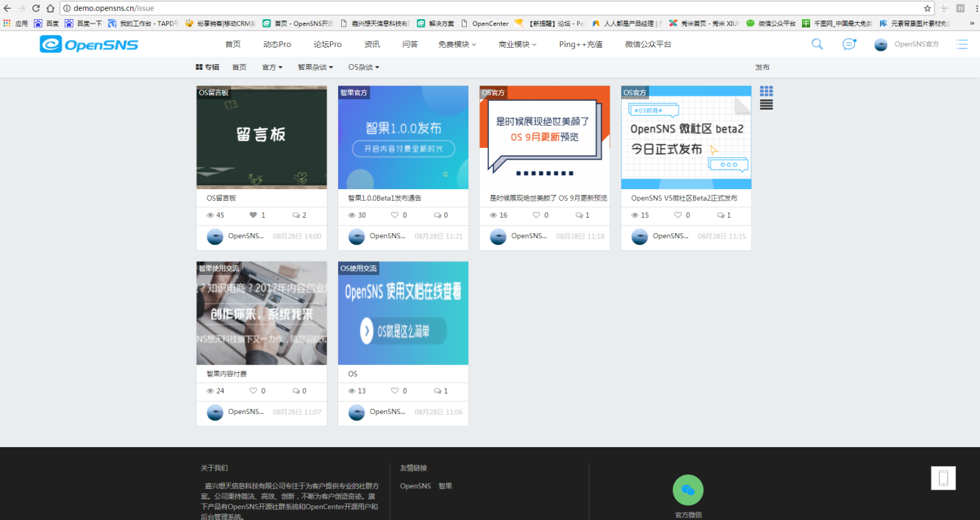
Task: Click the browser home icon
Action: tap(50, 8)
